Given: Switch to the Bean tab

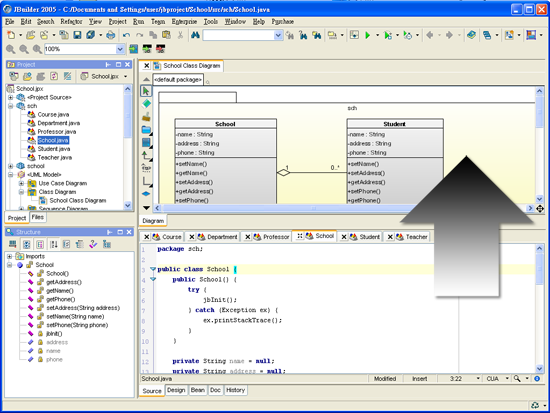Looking at the screenshot, I should click(197, 390).
